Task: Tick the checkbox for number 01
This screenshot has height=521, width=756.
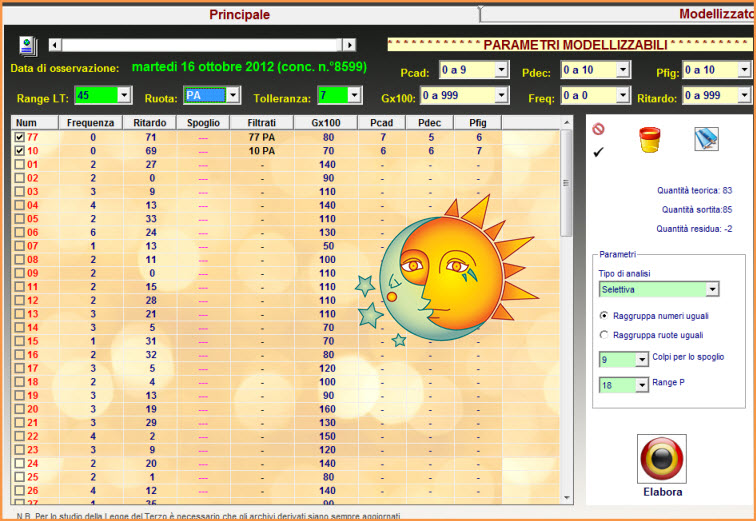Action: 20,164
